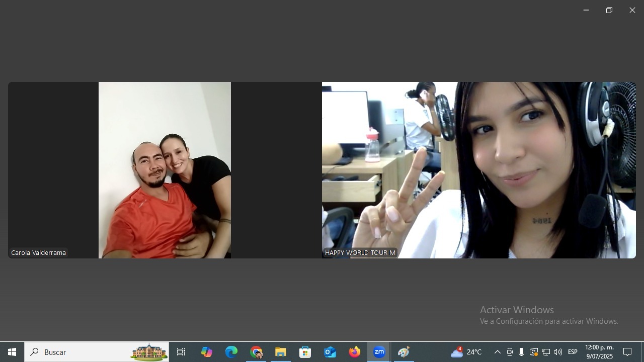Viewport: 644px width, 362px height.
Task: Open the 24°C weather widget
Action: point(466,352)
